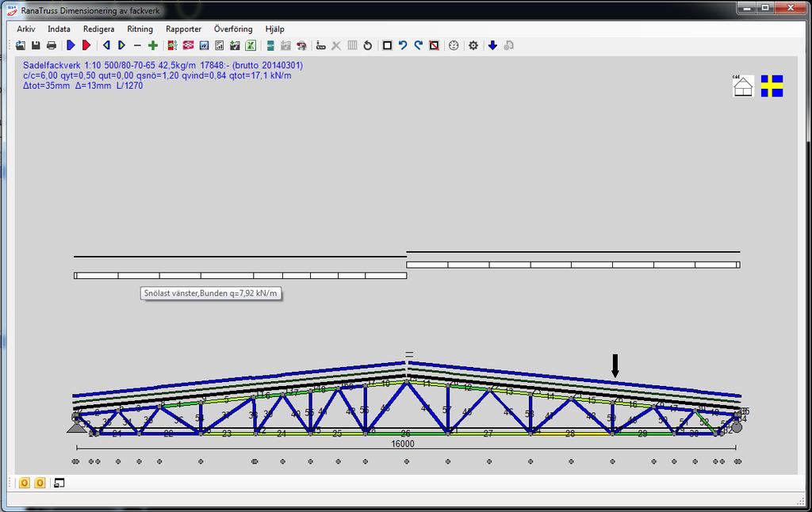Click bottom chord member 26
This screenshot has width=812, height=512.
[x=406, y=434]
